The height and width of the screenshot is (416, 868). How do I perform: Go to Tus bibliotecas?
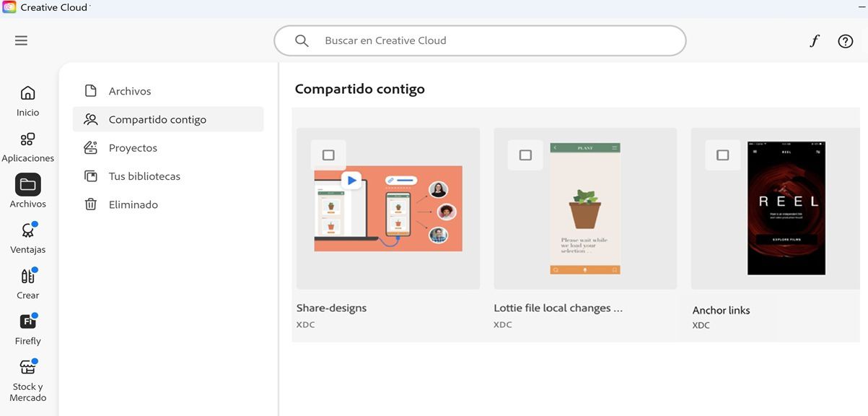point(144,176)
